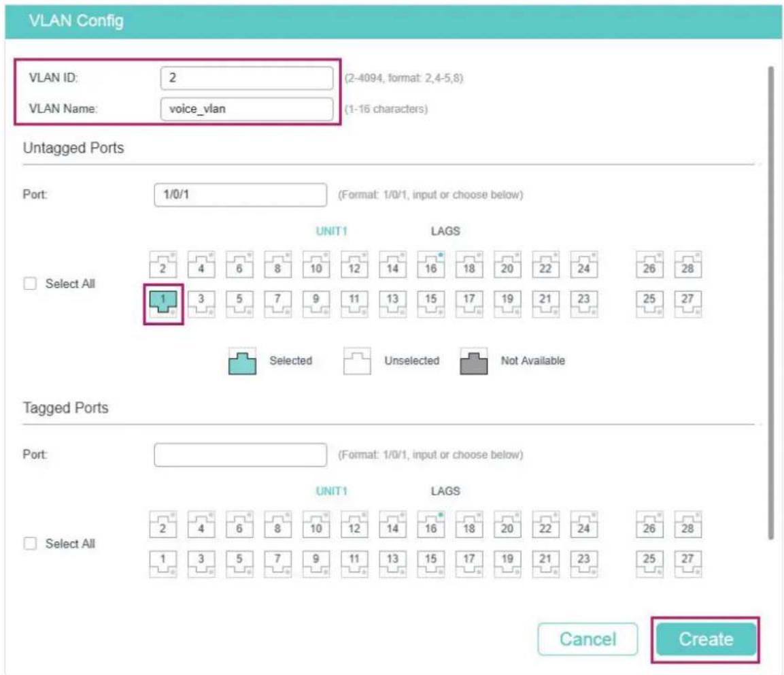
Task: Select tagged port 19 icon
Action: [507, 563]
